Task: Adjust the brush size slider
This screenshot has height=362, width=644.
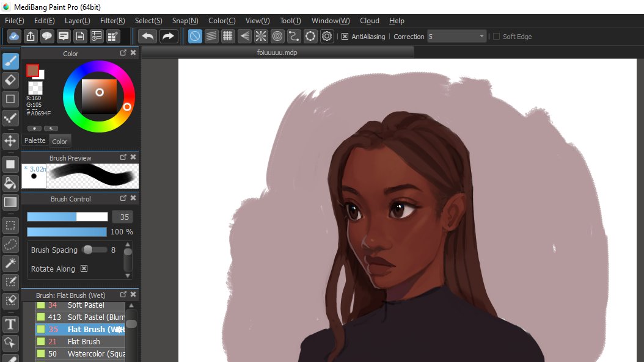Action: point(67,217)
